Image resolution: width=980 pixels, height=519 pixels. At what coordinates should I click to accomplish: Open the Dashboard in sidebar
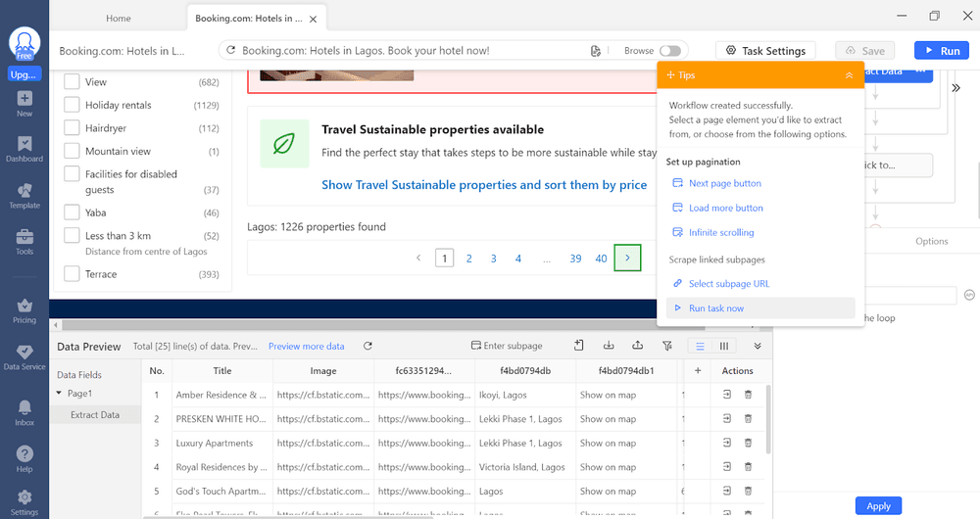point(24,149)
